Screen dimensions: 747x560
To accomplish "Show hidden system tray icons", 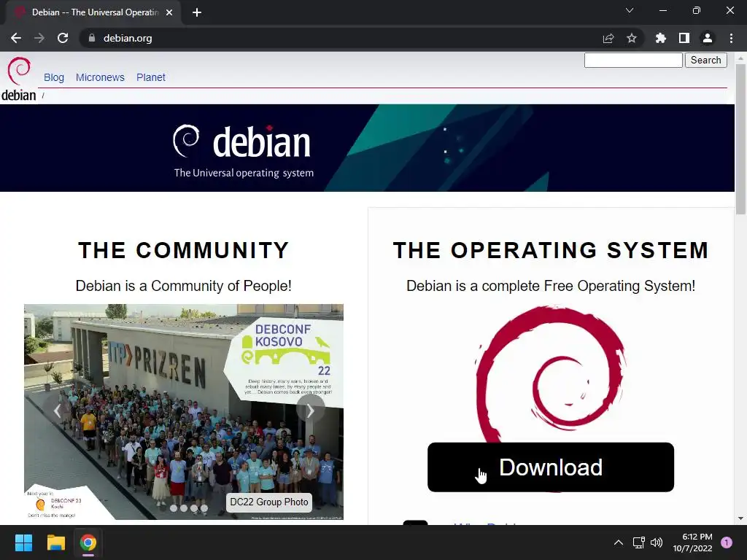I will (x=619, y=542).
